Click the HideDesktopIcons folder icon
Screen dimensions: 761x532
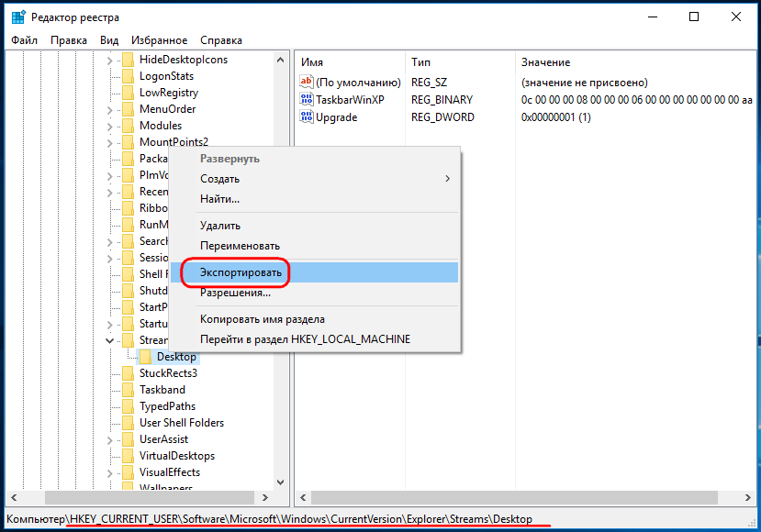[129, 60]
